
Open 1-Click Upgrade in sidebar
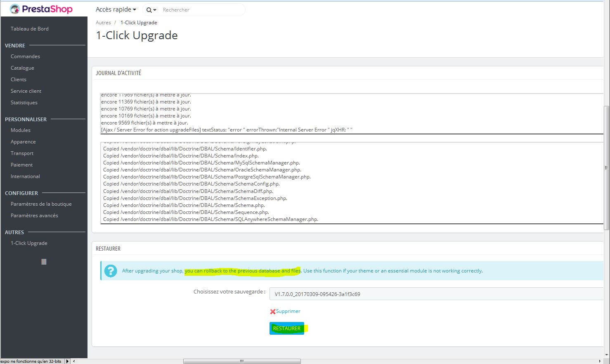[29, 243]
